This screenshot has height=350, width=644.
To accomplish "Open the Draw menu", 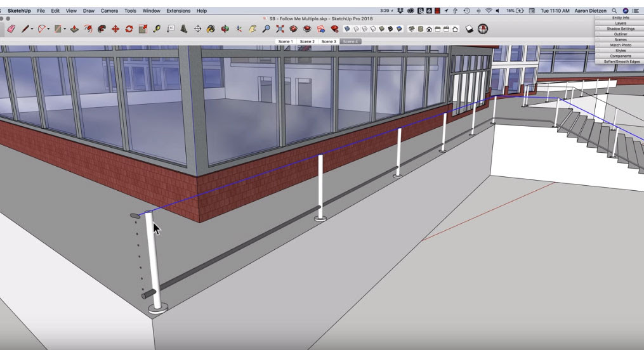I will click(x=88, y=11).
